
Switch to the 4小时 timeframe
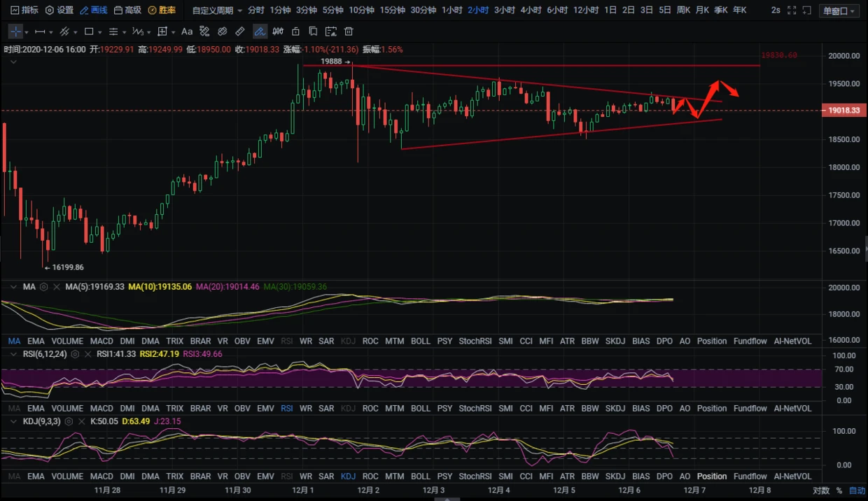[531, 10]
